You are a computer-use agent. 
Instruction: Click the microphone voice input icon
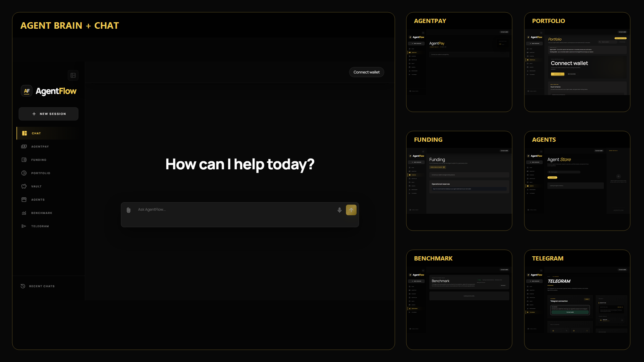(339, 210)
